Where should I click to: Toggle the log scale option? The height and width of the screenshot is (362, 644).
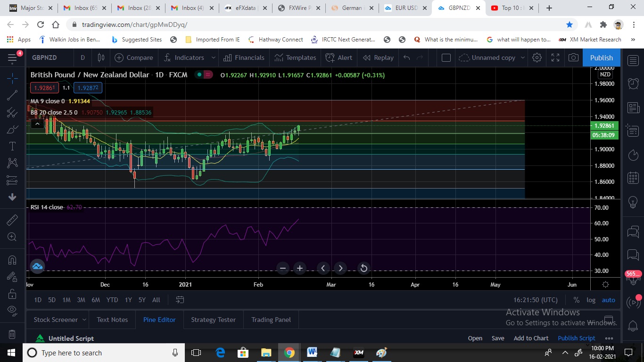point(591,300)
